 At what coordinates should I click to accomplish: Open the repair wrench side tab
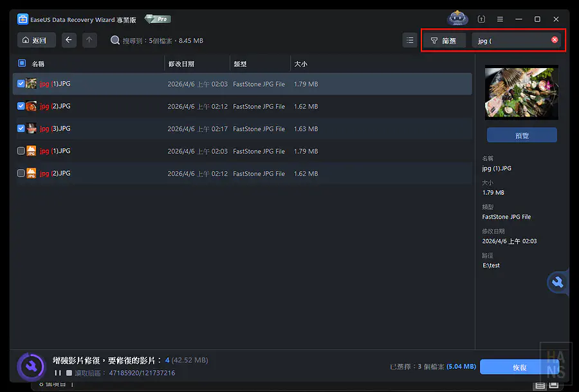coord(558,282)
